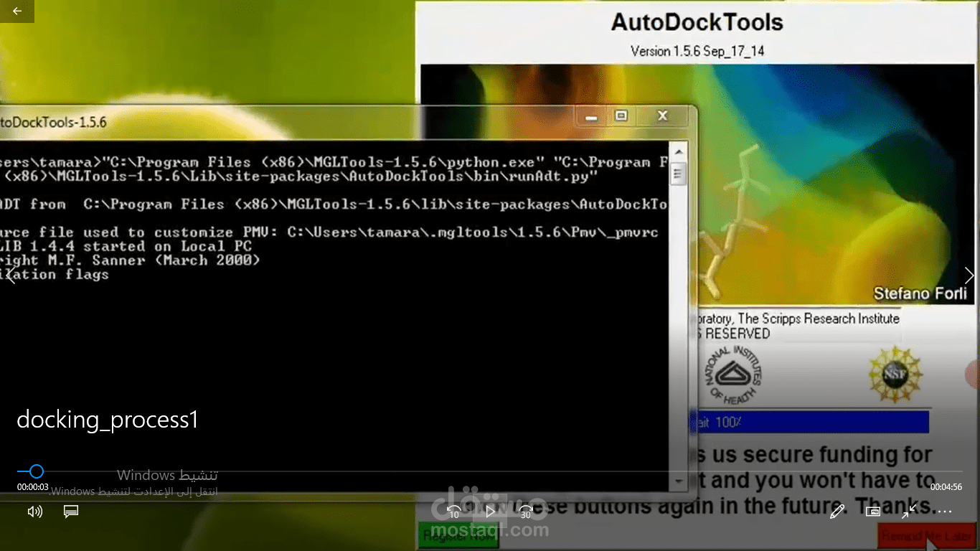The width and height of the screenshot is (980, 551).
Task: Switch to mini view mode
Action: (872, 512)
